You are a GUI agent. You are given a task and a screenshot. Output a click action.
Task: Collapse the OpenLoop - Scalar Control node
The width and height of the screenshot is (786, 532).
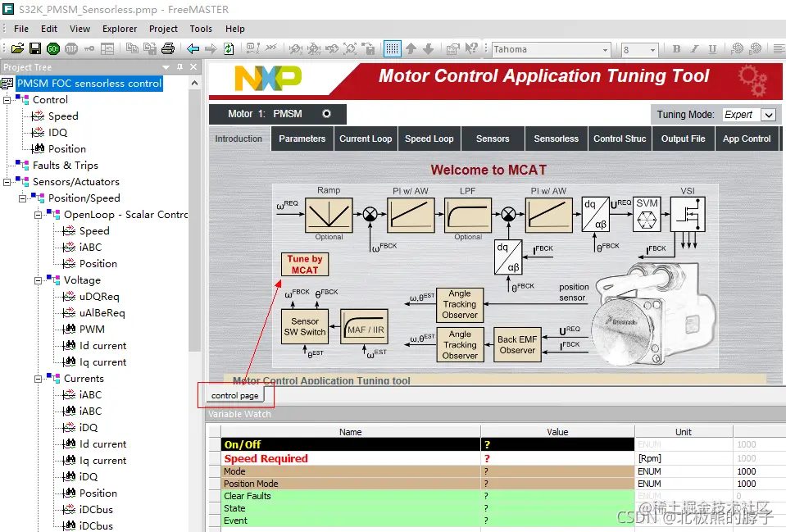click(x=38, y=215)
